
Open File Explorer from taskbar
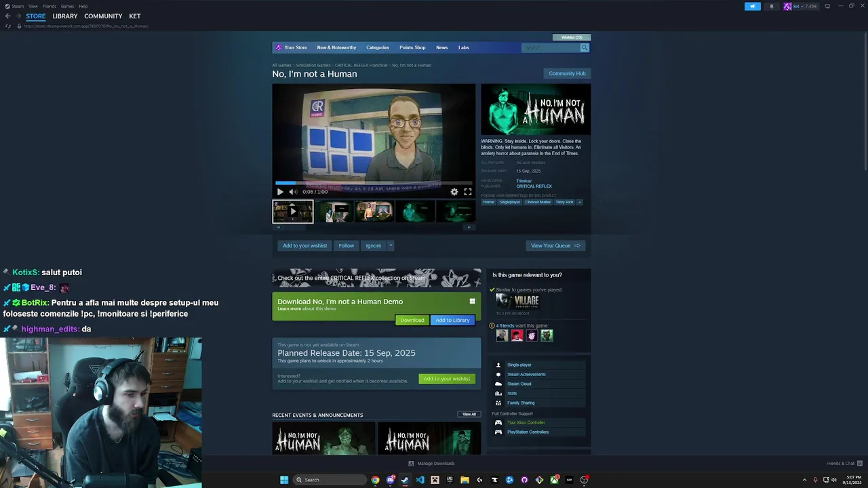tap(465, 480)
